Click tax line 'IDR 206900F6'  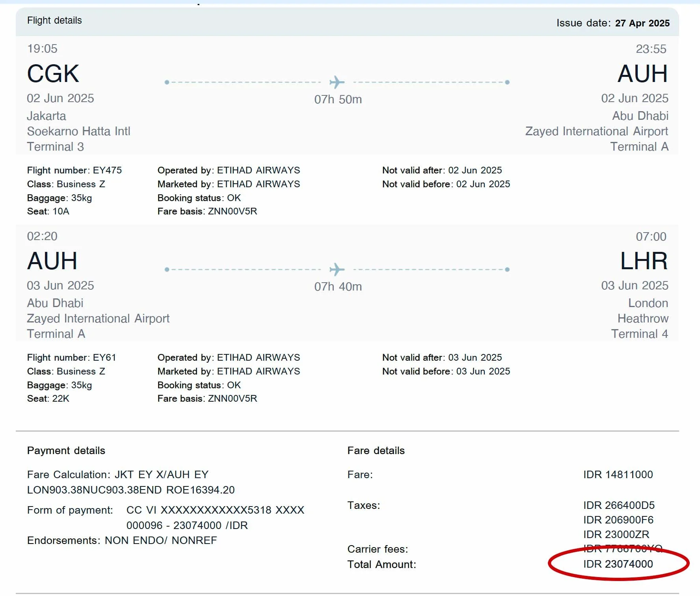[x=618, y=520]
